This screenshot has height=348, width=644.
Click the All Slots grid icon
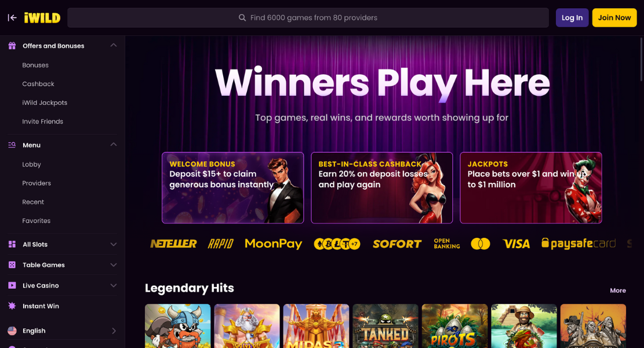(12, 244)
